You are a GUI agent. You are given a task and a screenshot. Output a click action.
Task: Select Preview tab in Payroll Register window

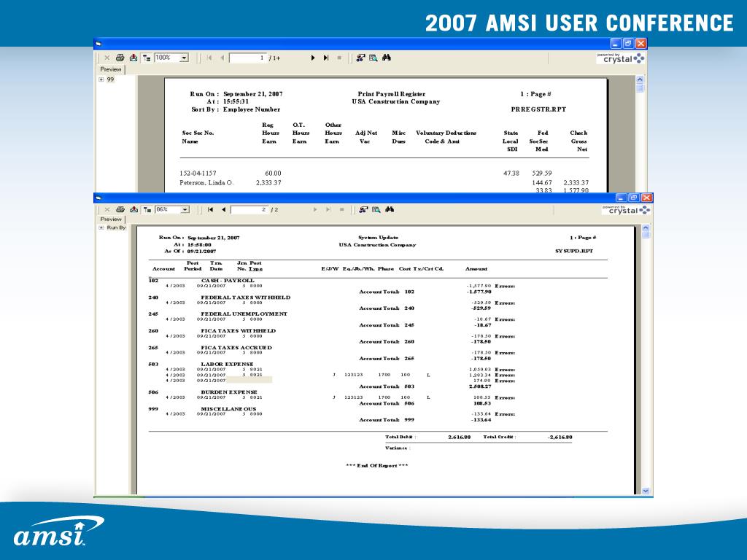pyautogui.click(x=111, y=69)
